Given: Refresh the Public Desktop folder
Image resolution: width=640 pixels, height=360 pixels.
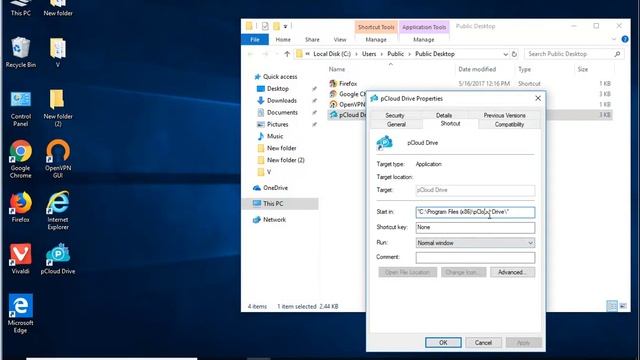Looking at the screenshot, I should click(x=514, y=54).
